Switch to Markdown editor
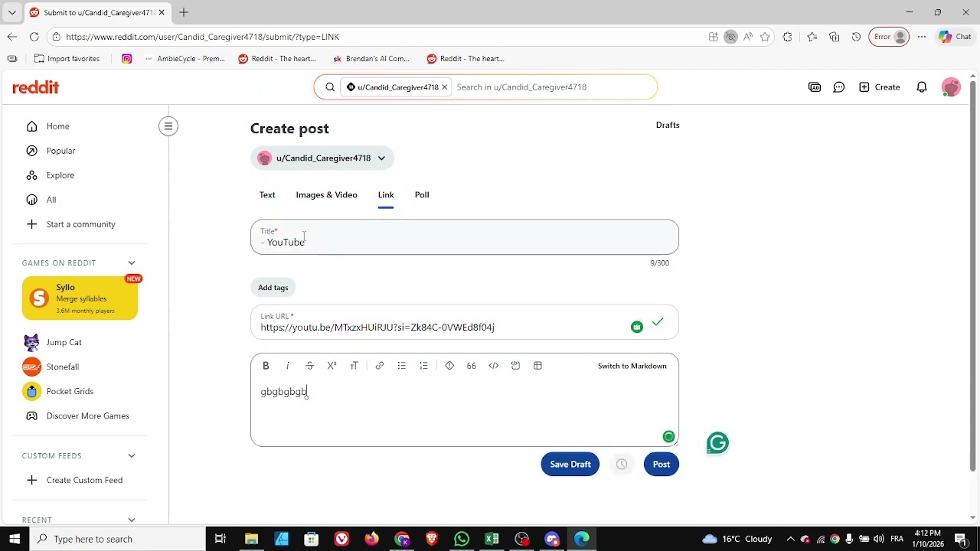The image size is (980, 551). [632, 366]
